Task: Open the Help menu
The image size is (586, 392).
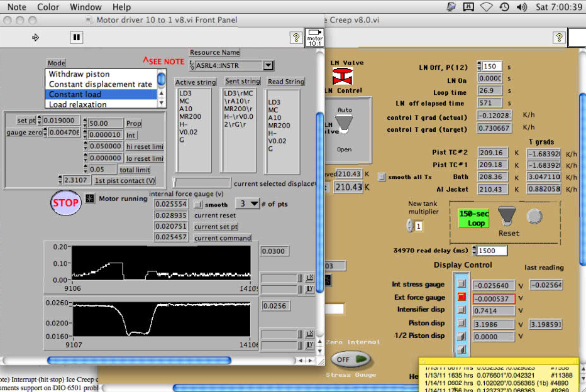Action: click(x=121, y=7)
